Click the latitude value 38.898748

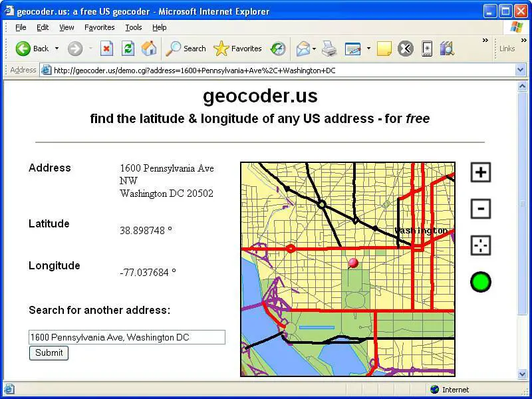pos(146,231)
